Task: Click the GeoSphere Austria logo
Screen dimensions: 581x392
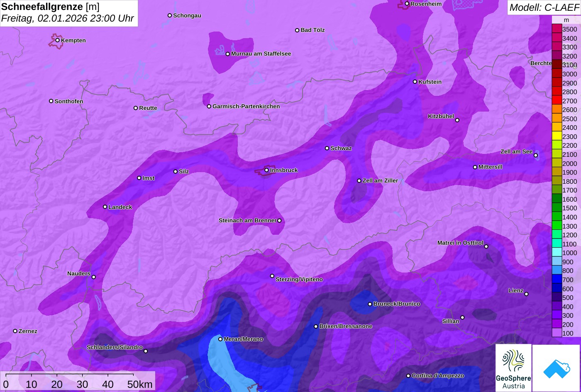Action: (513, 368)
